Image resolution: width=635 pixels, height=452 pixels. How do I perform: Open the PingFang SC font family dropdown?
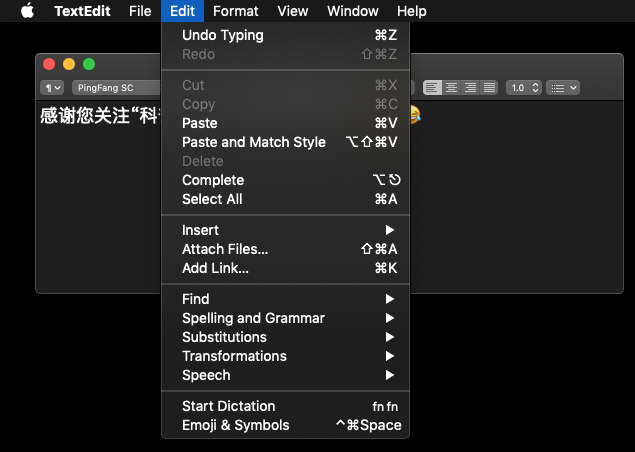(x=115, y=87)
